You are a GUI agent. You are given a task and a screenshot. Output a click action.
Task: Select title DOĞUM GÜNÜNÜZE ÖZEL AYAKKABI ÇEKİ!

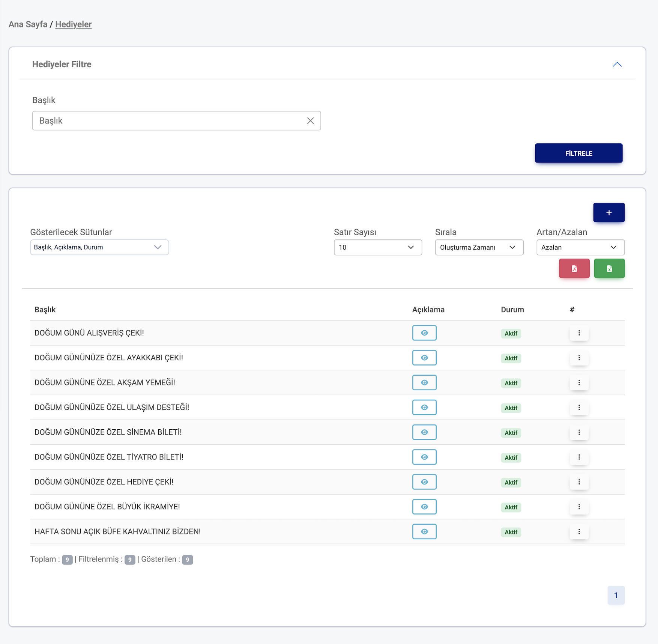[x=109, y=358]
